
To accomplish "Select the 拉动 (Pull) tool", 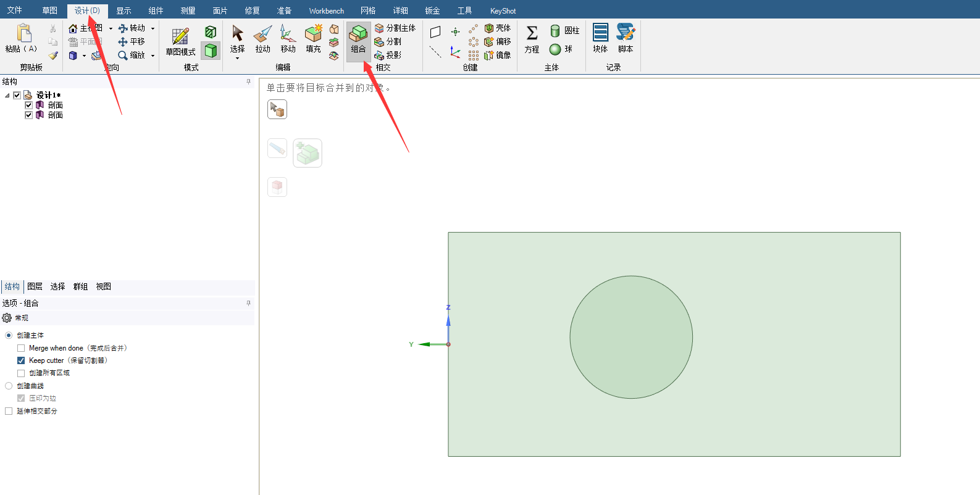I will click(x=262, y=38).
